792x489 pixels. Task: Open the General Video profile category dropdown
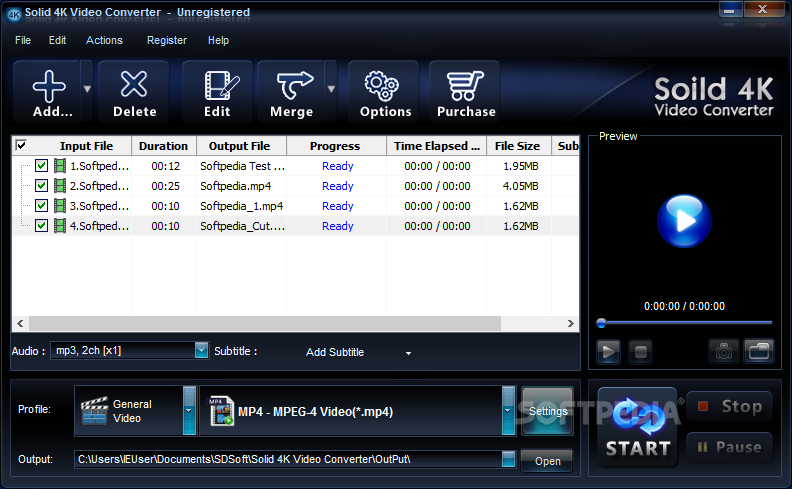tap(189, 411)
